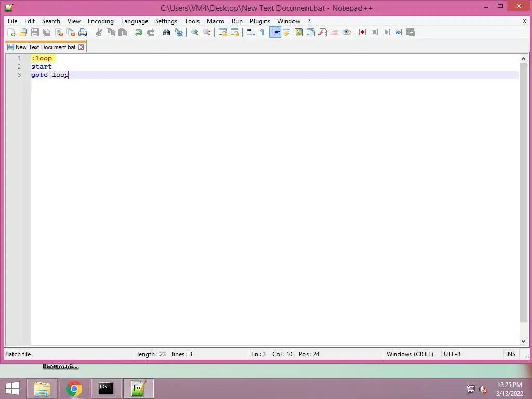This screenshot has width=532, height=399.
Task: Click Run a Macro Multiple Times icon
Action: coord(398,32)
